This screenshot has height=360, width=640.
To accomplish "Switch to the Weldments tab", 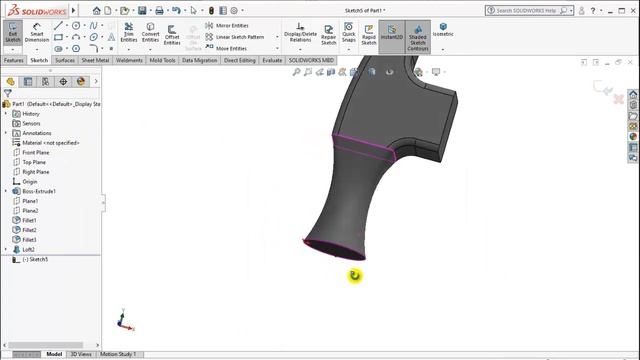I will point(129,60).
